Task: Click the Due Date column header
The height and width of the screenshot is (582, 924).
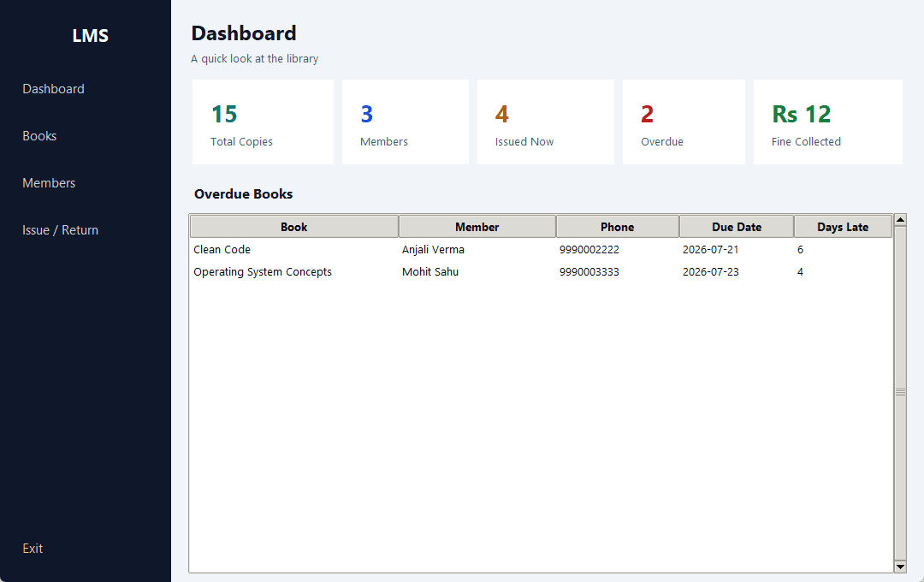Action: (737, 227)
